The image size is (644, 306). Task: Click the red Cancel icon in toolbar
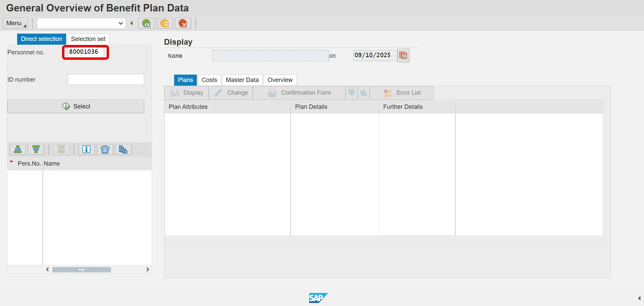pos(183,23)
